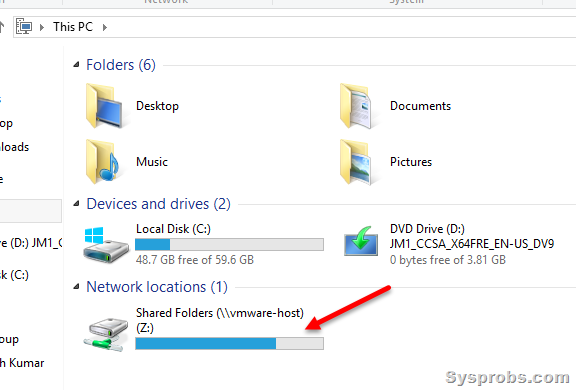Open the Documents folder icon
576x390 pixels.
(359, 106)
